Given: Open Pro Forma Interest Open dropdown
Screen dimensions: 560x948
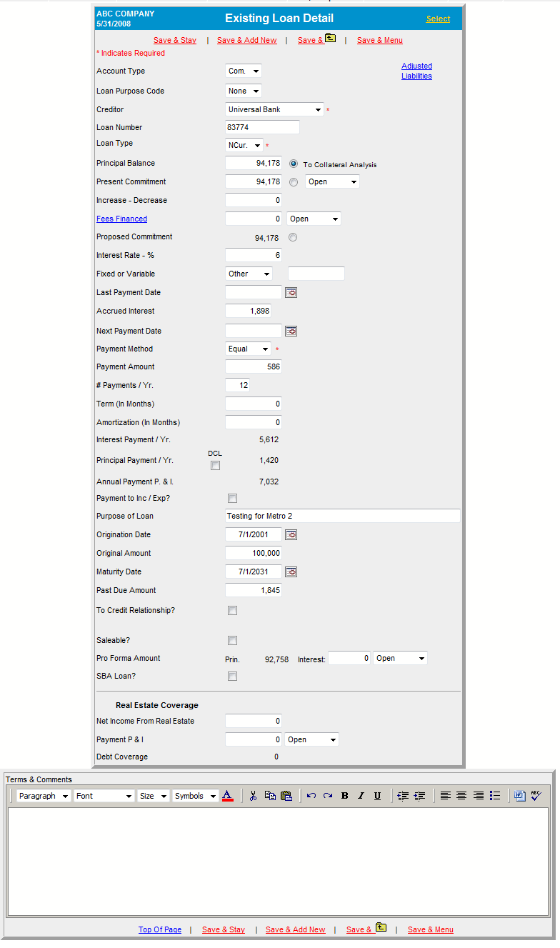Looking at the screenshot, I should (x=401, y=658).
